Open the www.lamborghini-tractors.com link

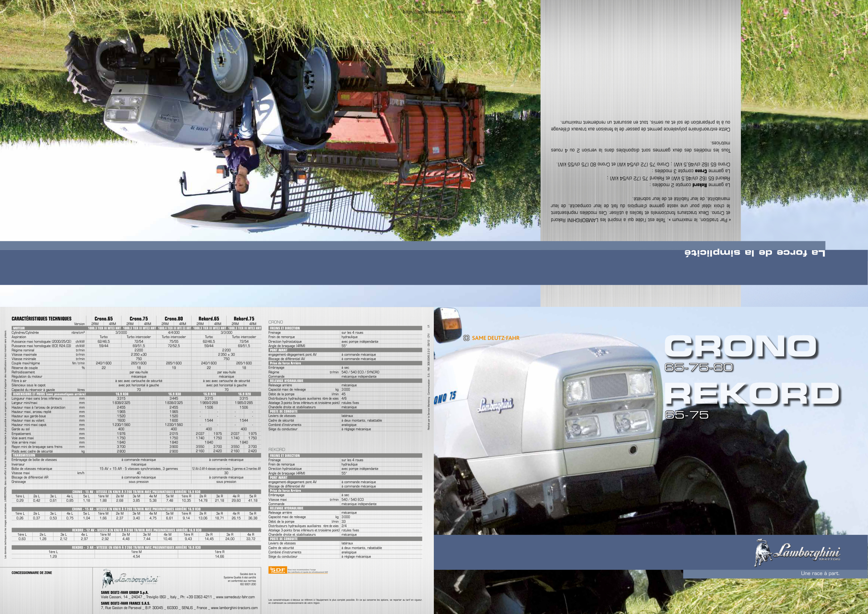tap(234, 608)
